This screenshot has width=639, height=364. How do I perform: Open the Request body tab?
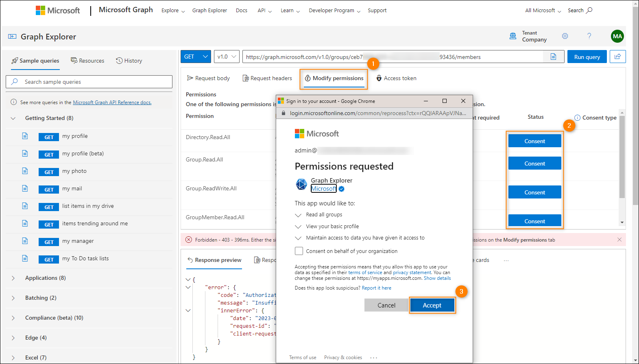(208, 78)
